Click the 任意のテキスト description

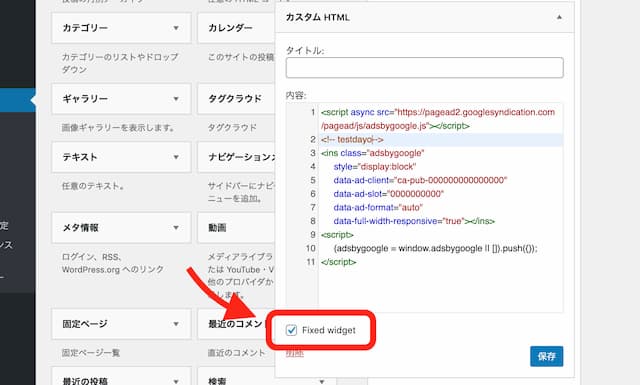93,186
